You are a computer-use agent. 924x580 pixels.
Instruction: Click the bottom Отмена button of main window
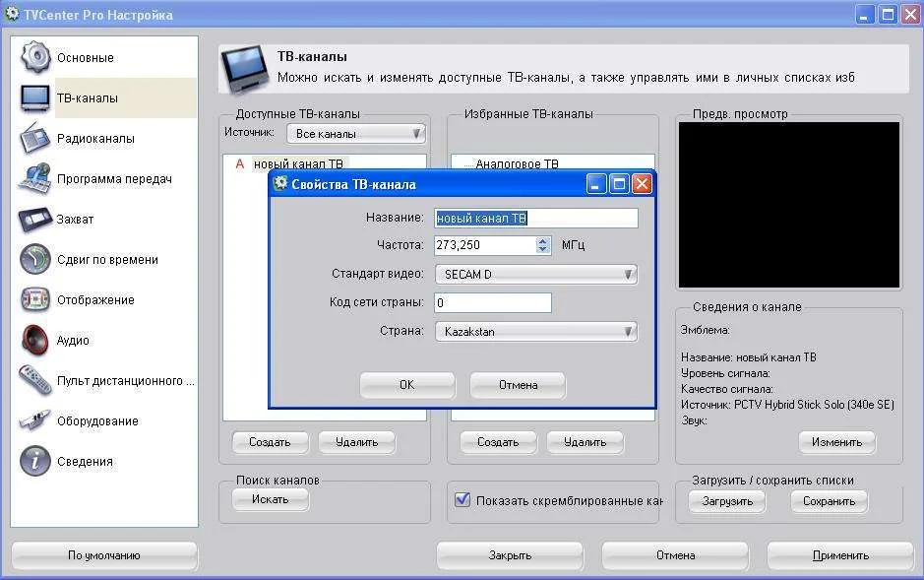[675, 555]
